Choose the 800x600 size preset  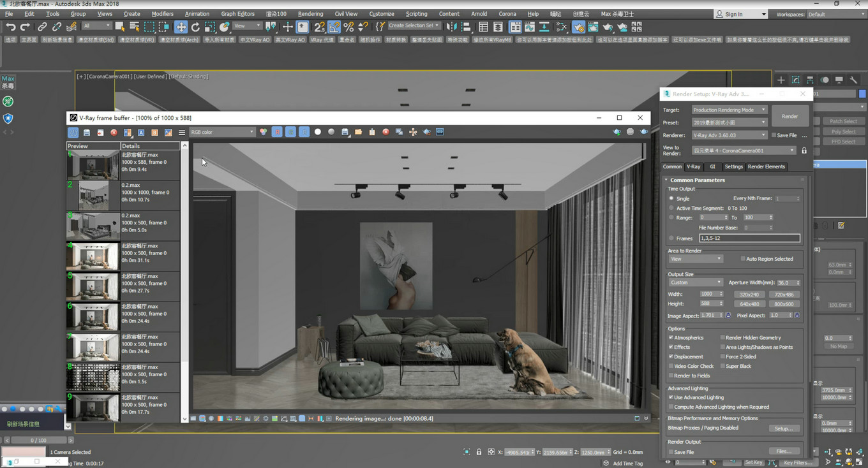click(x=784, y=304)
